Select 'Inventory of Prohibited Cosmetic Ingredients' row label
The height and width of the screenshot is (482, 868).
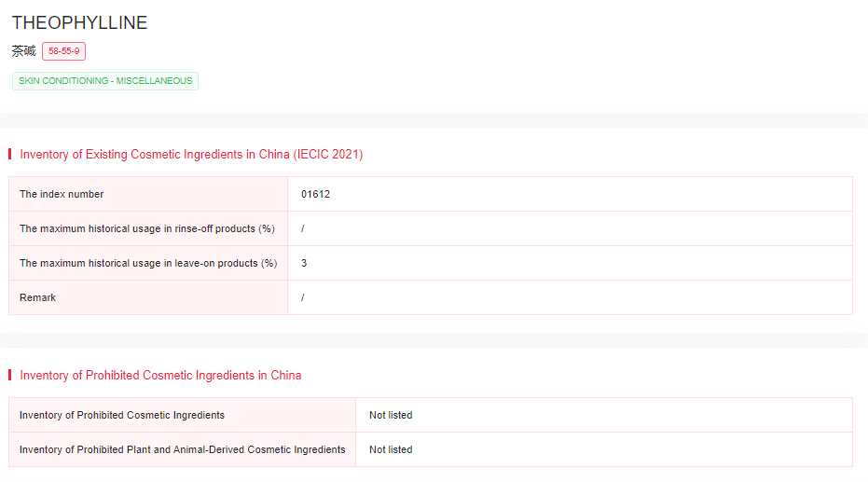coord(122,415)
